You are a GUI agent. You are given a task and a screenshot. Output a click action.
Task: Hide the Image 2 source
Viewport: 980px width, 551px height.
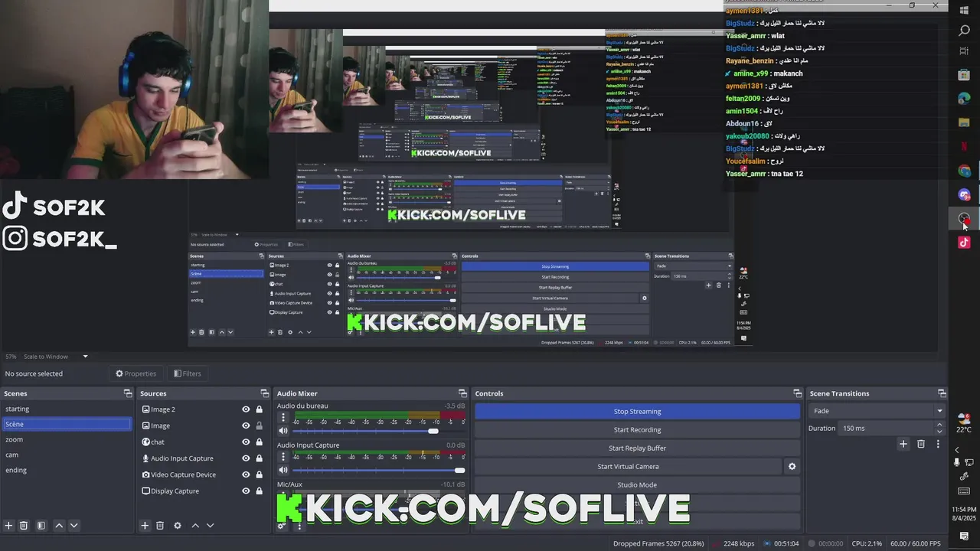(246, 409)
